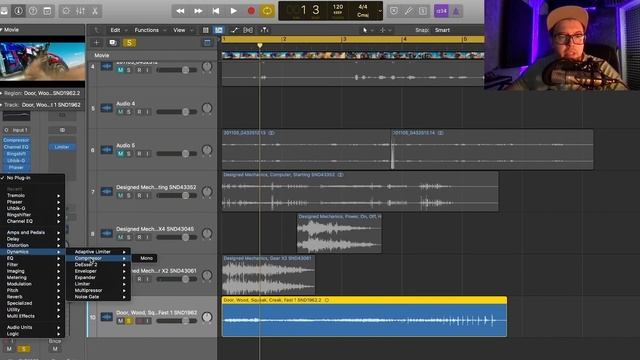
Task: Open the View menu in Tracks area
Action: coord(179,30)
